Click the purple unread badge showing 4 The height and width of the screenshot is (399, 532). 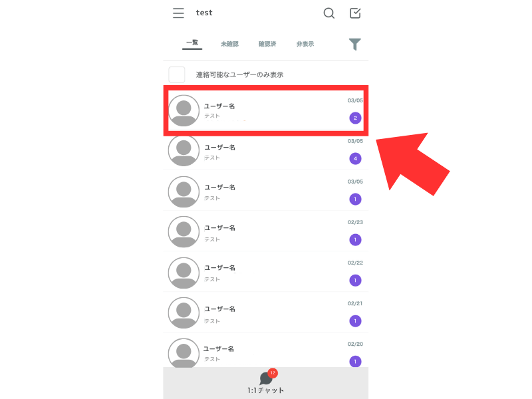[x=355, y=158]
